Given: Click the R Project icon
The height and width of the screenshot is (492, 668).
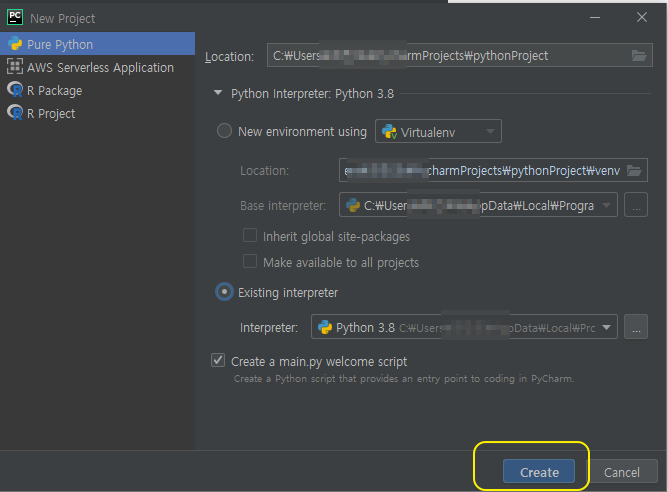Looking at the screenshot, I should coord(15,113).
